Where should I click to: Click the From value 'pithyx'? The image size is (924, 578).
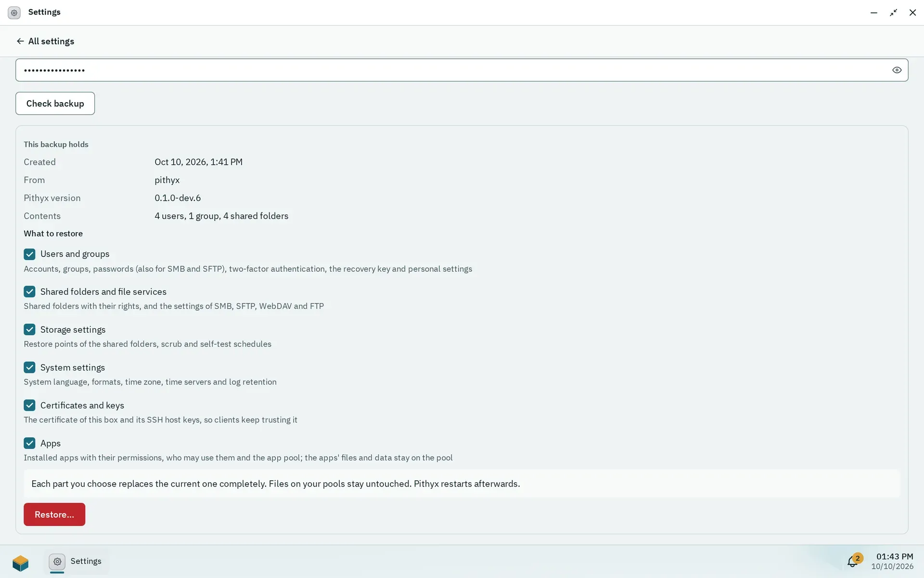tap(167, 180)
